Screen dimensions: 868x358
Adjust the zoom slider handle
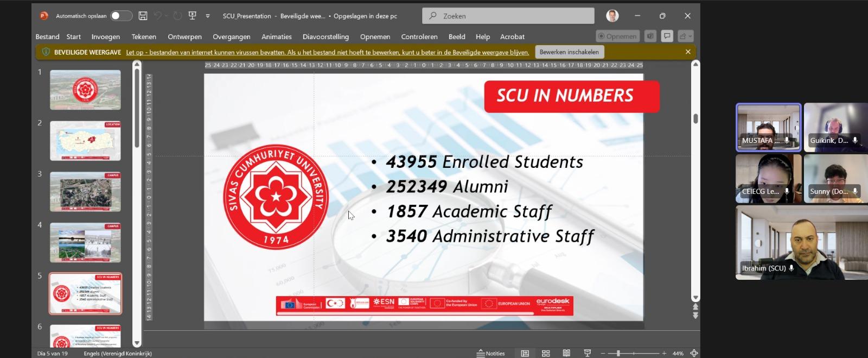[x=618, y=353]
